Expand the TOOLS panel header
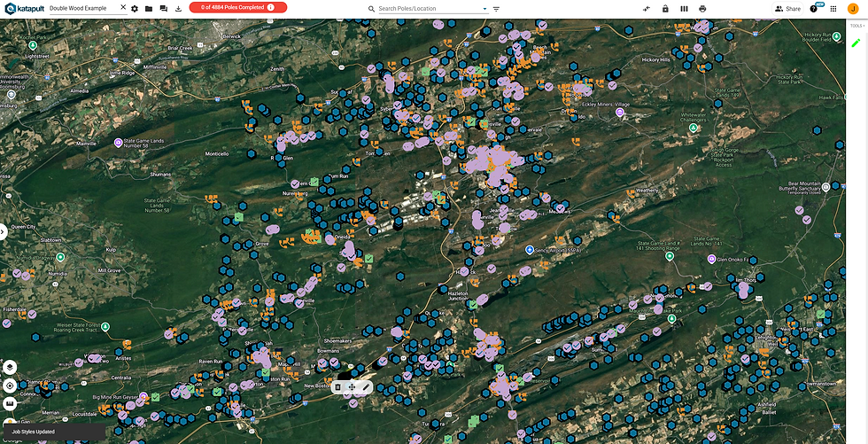 click(857, 26)
